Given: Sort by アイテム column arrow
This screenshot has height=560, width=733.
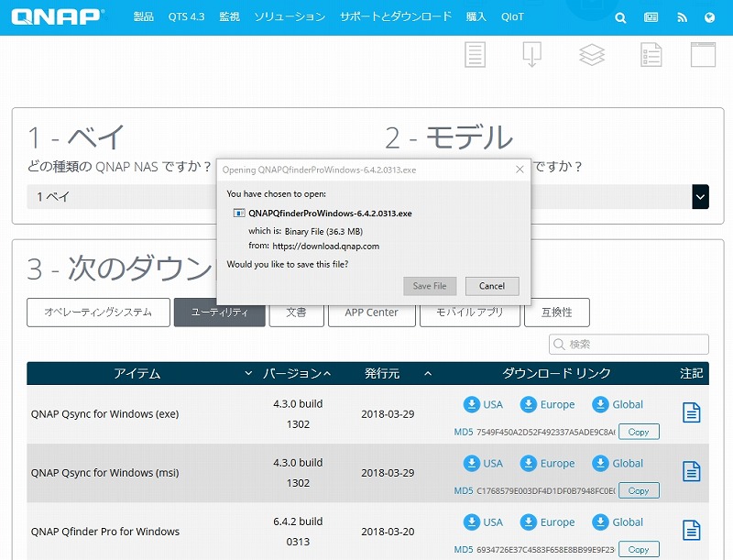Looking at the screenshot, I should click(248, 373).
